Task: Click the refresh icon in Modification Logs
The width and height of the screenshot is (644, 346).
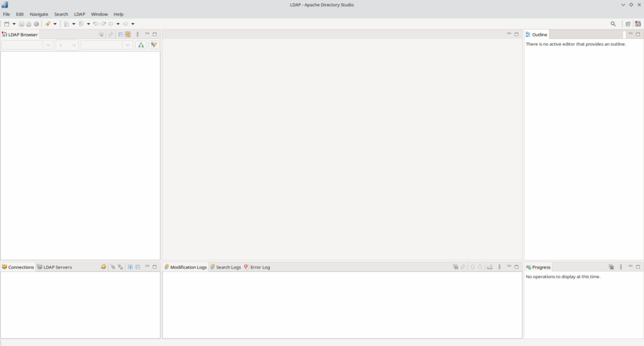Action: point(463,267)
